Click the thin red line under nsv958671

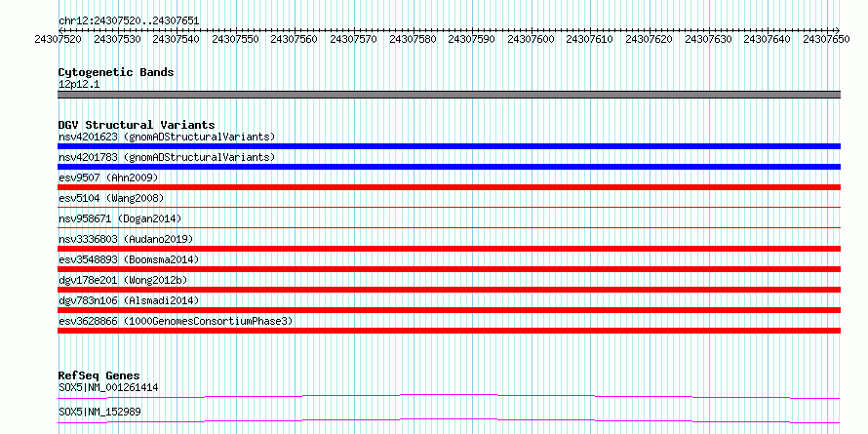449,227
